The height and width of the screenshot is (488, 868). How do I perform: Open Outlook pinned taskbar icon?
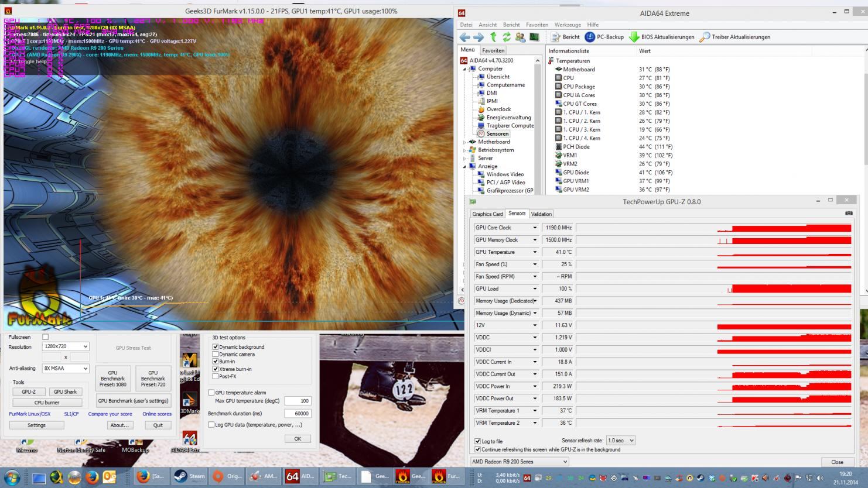(109, 477)
